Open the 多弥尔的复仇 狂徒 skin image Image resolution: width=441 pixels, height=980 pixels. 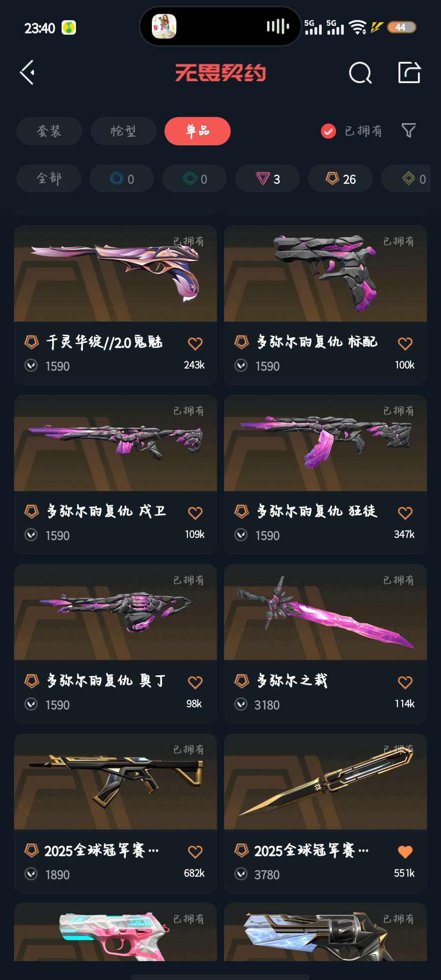point(325,443)
